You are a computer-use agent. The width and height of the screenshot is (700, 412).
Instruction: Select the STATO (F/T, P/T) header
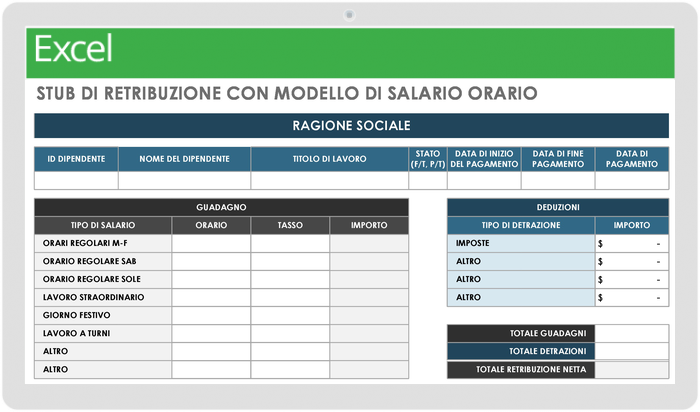pos(428,159)
